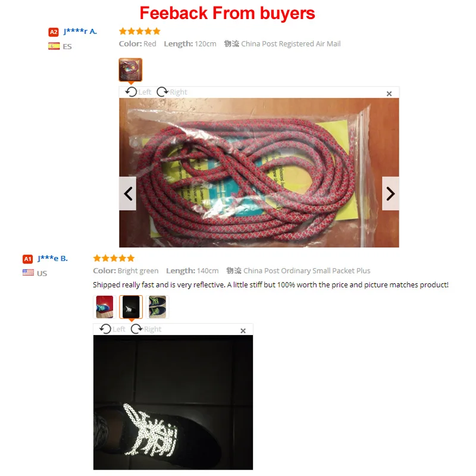Open reviewer J***e B. profile
The width and height of the screenshot is (476, 476).
[52, 258]
